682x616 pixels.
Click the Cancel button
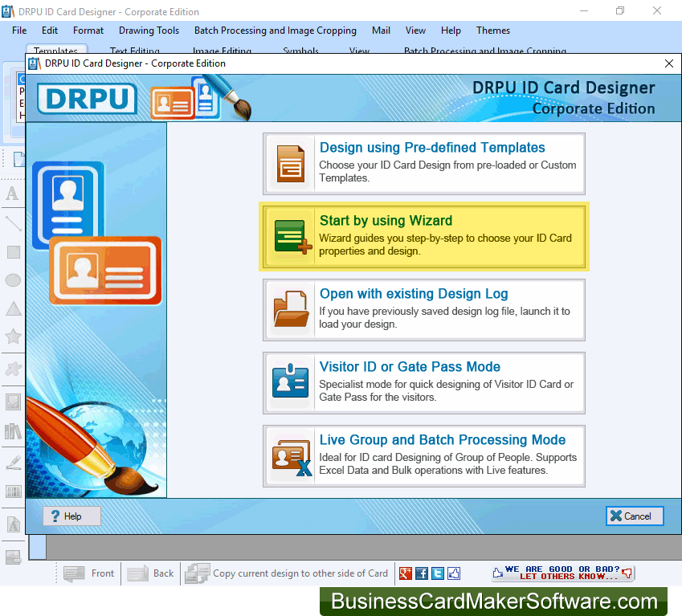coord(635,516)
